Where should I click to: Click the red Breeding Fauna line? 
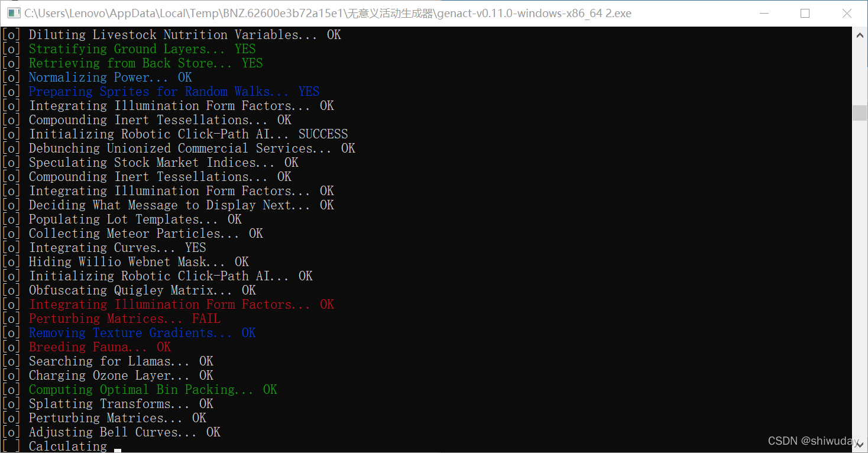coord(86,347)
